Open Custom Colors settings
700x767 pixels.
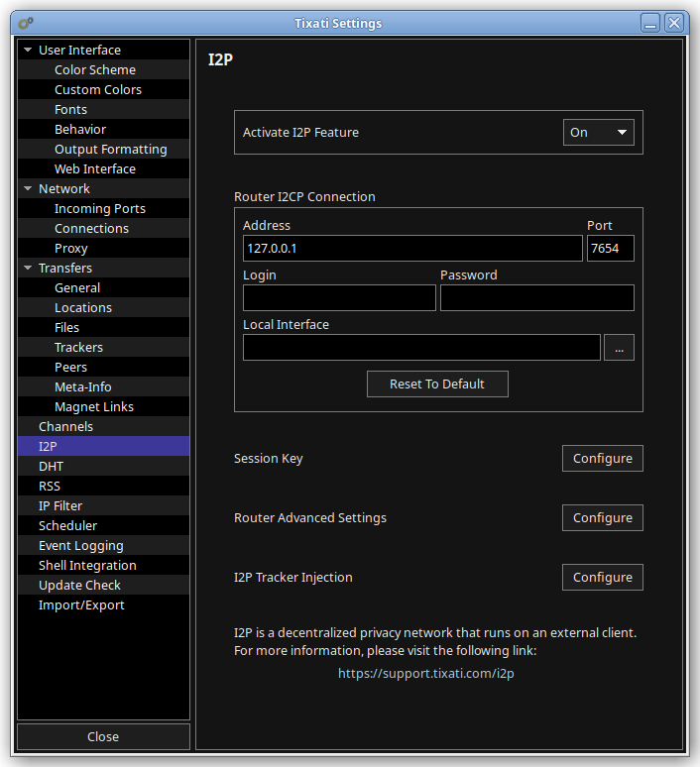pos(103,89)
